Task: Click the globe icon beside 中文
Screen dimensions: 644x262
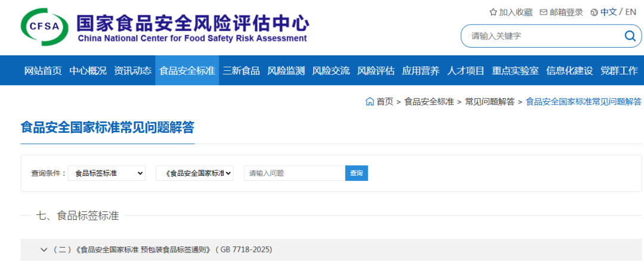Action: (594, 13)
